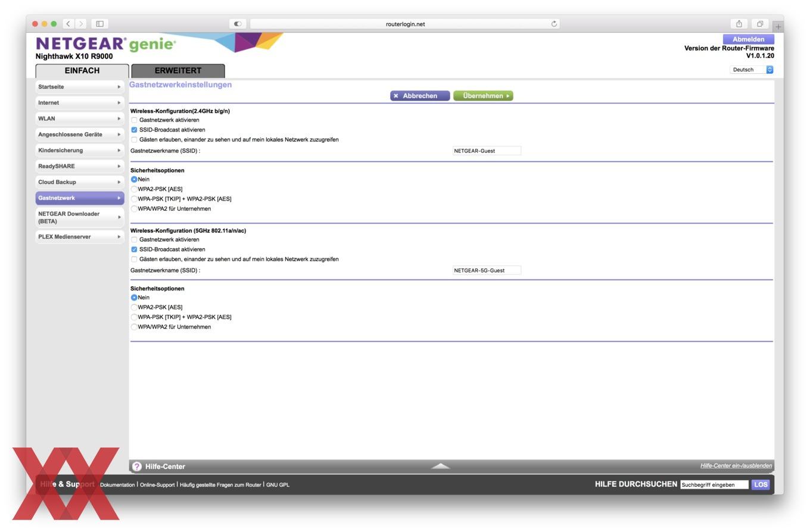Go back with Safari back arrow
The image size is (810, 532).
(x=68, y=24)
